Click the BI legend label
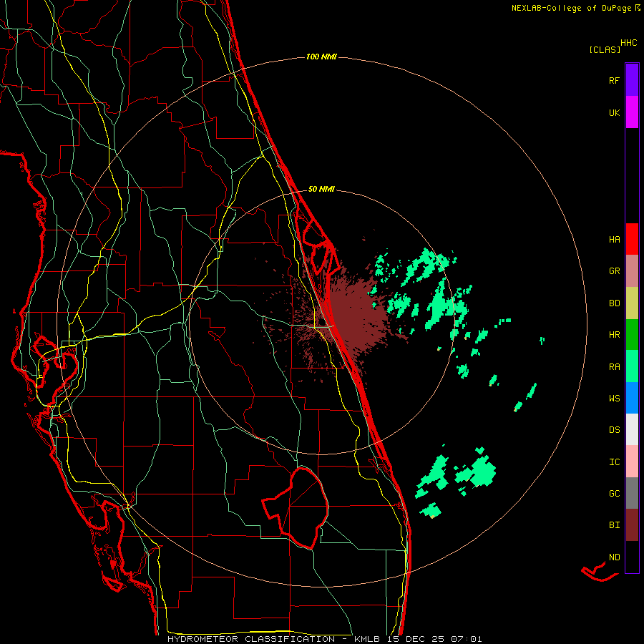 point(614,525)
